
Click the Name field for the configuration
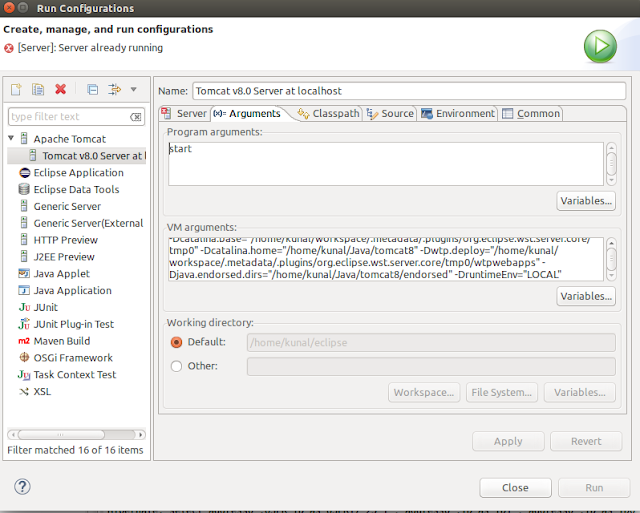[409, 91]
